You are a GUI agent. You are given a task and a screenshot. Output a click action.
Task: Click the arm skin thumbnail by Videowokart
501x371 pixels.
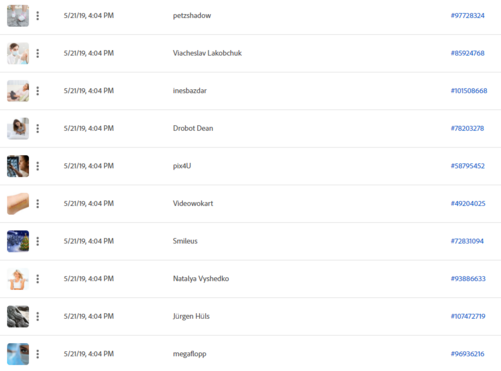(x=18, y=204)
